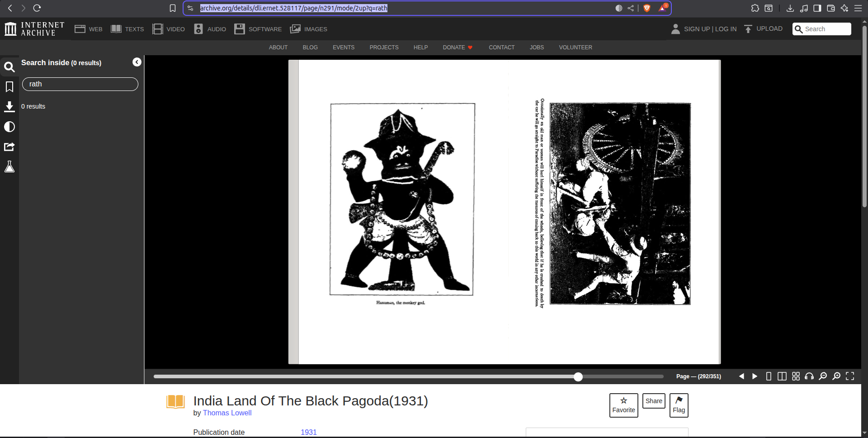Viewport: 868px width, 438px height.
Task: Click the browser forward arrow
Action: (24, 8)
